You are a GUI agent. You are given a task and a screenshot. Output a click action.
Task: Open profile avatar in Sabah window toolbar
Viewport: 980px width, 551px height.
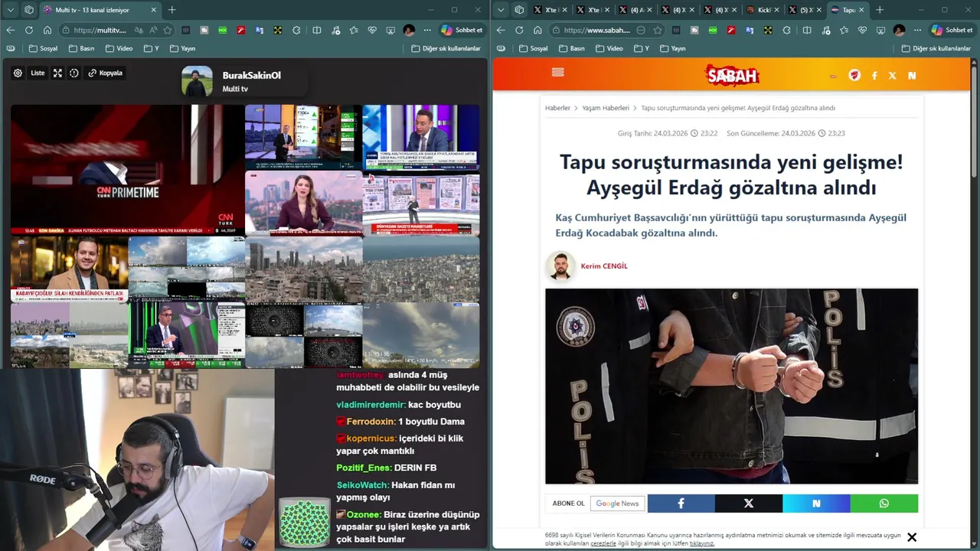[x=899, y=30]
